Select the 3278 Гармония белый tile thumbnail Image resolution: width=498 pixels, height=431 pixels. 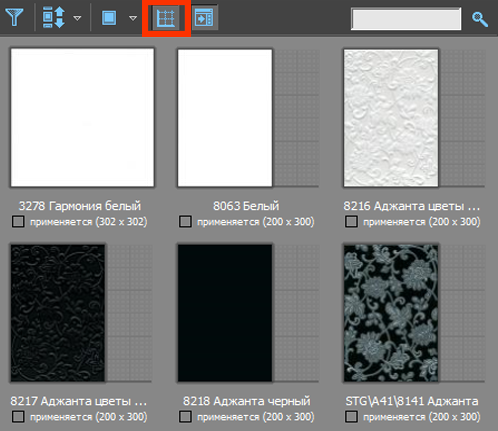(82, 117)
